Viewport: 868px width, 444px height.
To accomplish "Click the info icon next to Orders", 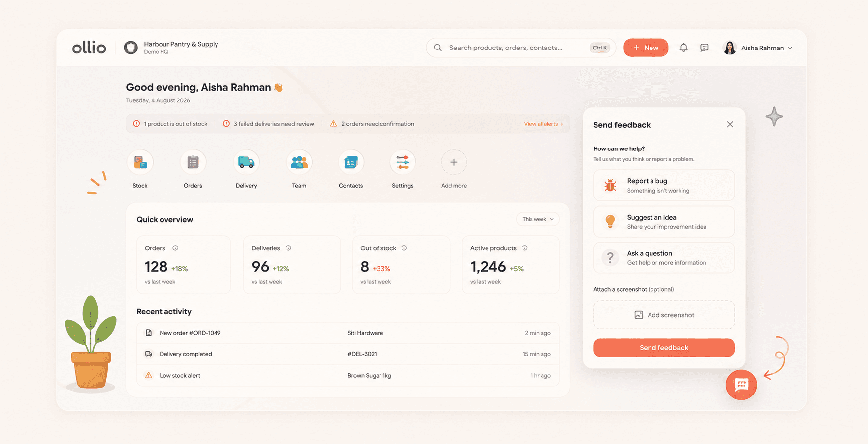I will click(175, 248).
